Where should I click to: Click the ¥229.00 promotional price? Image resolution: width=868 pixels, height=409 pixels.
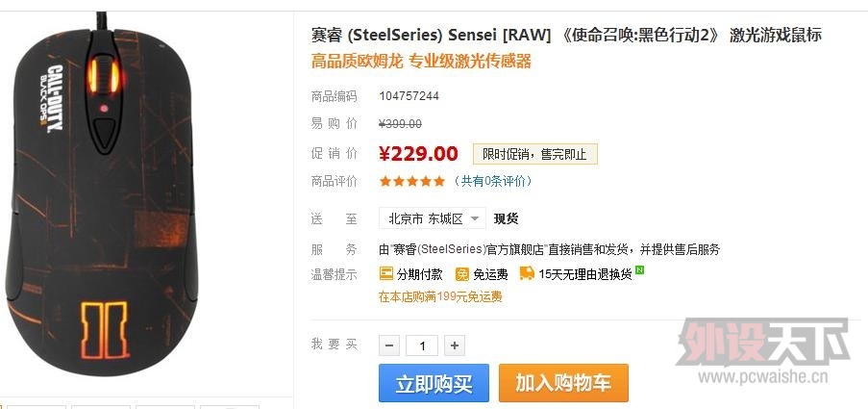pyautogui.click(x=418, y=154)
